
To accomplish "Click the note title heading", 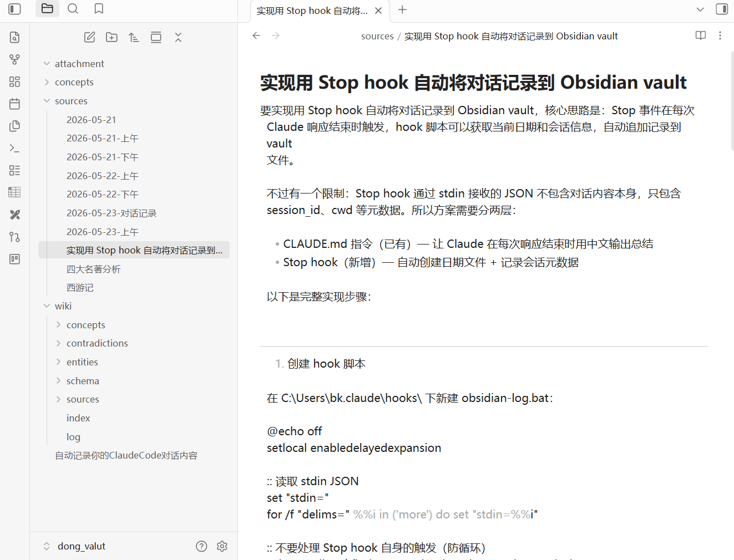I will pyautogui.click(x=473, y=83).
